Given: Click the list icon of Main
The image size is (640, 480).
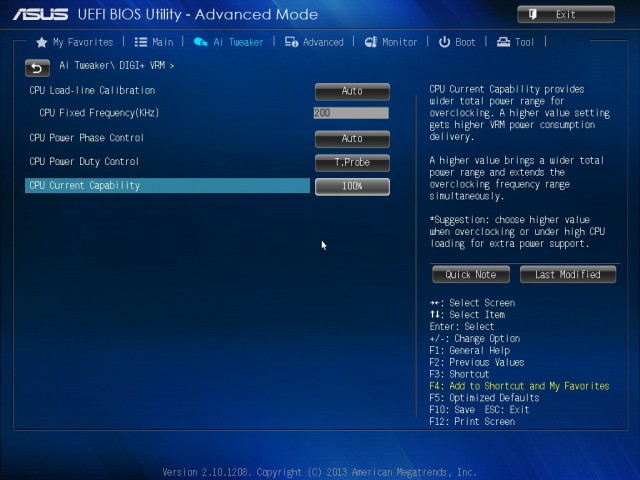Looking at the screenshot, I should pos(141,42).
